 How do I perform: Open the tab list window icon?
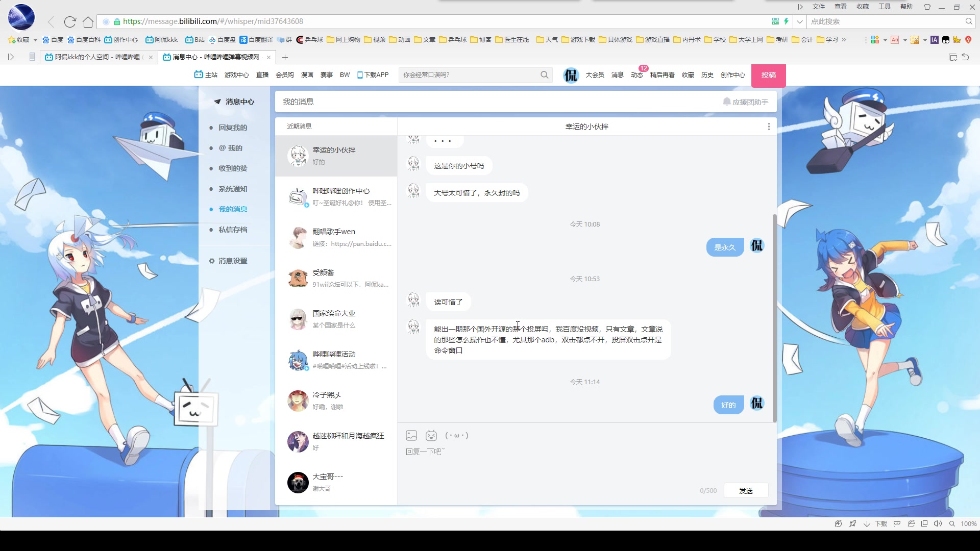(952, 57)
